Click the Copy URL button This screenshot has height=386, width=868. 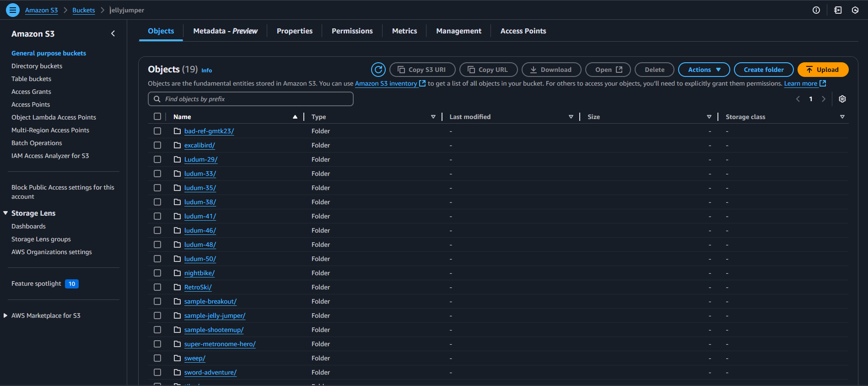click(489, 70)
